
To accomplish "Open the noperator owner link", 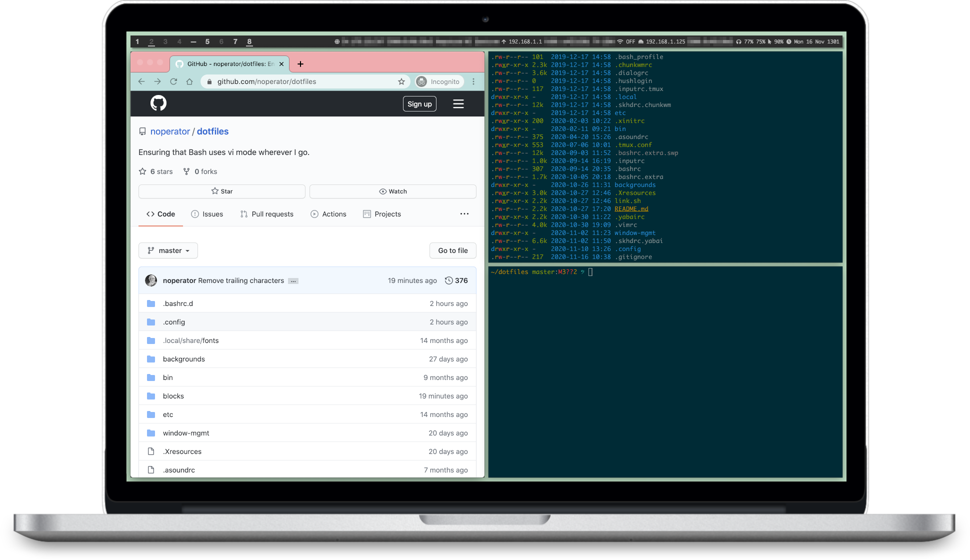I will pyautogui.click(x=170, y=131).
